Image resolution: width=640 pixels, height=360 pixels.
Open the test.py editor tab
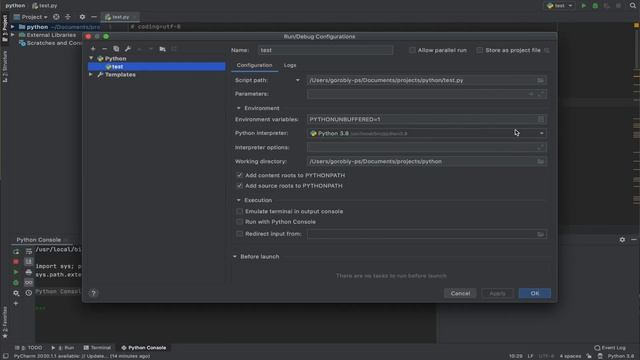(x=120, y=17)
